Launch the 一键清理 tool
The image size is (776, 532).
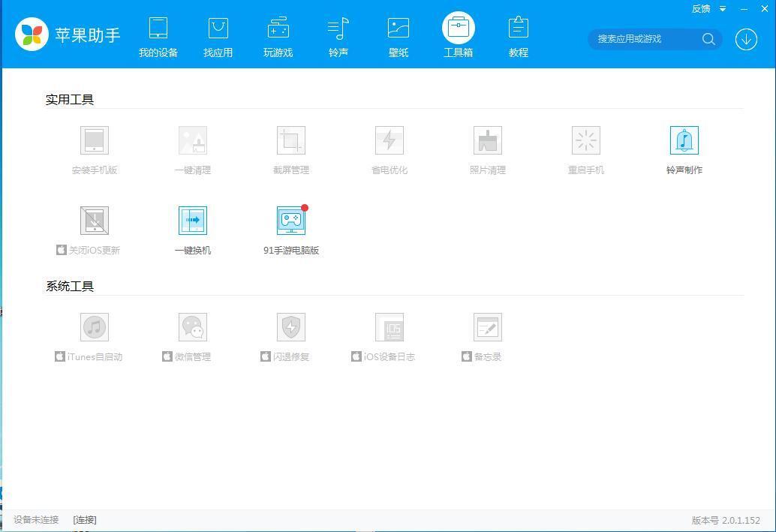click(193, 140)
